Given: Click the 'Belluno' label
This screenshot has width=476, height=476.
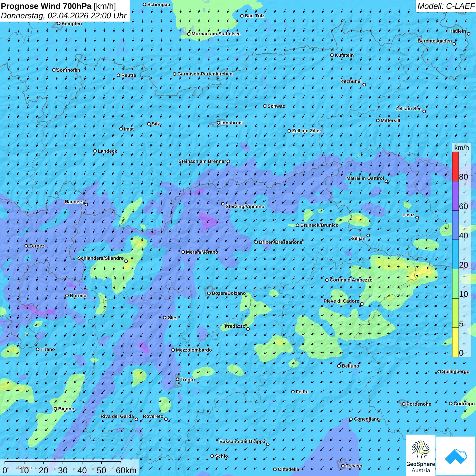Looking at the screenshot, I should point(350,366).
